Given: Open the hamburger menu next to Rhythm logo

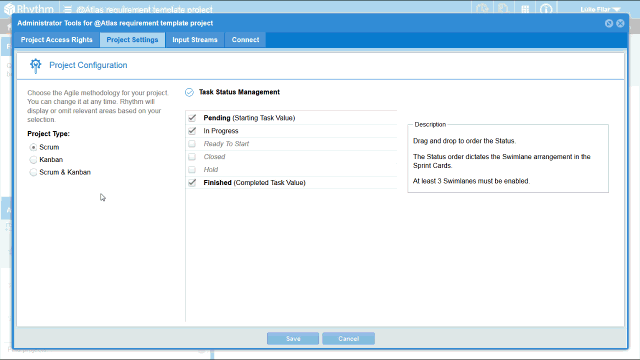Looking at the screenshot, I should click(x=68, y=9).
